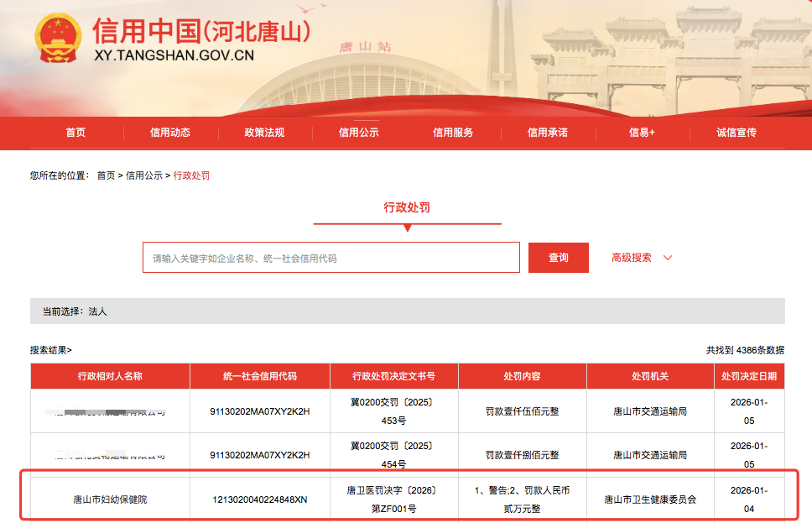Open the 首页 navigation menu item
The height and width of the screenshot is (523, 812).
(x=75, y=133)
